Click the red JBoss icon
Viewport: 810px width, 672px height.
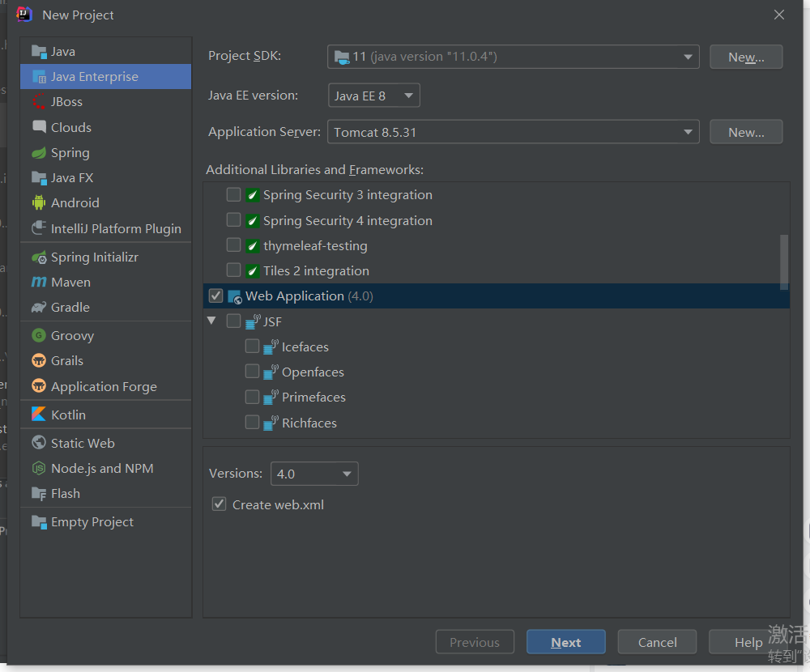coord(39,102)
